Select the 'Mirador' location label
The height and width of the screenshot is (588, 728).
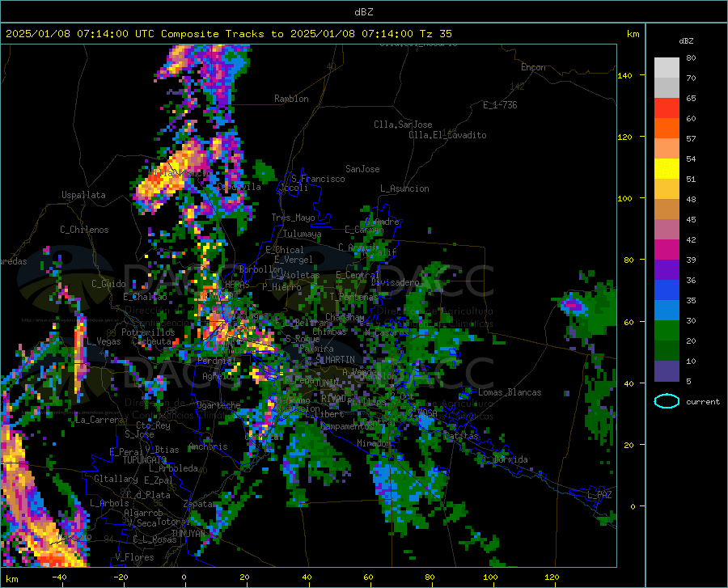point(374,443)
